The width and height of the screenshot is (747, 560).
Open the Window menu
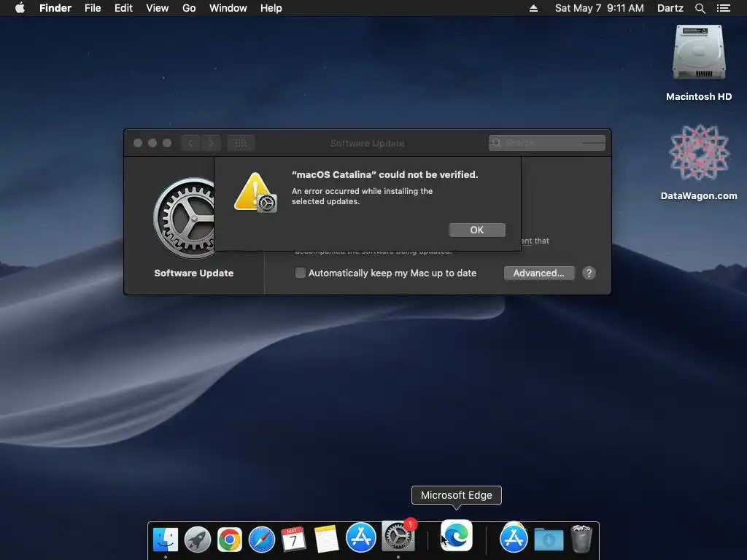pos(228,8)
